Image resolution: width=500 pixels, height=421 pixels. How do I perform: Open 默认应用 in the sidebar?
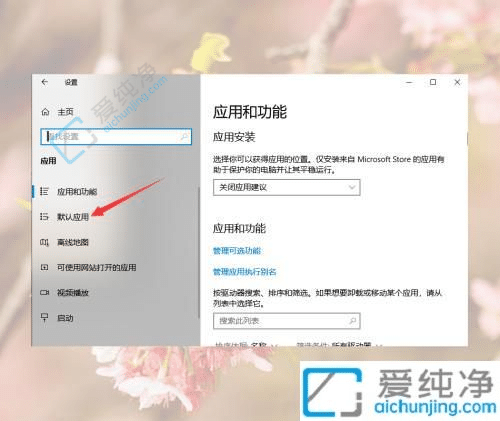(x=73, y=217)
